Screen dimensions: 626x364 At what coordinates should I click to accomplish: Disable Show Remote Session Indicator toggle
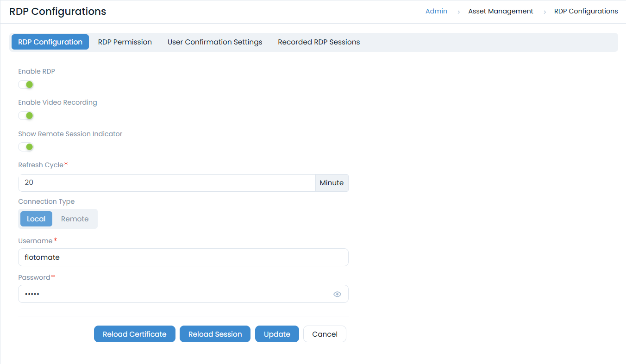click(26, 147)
